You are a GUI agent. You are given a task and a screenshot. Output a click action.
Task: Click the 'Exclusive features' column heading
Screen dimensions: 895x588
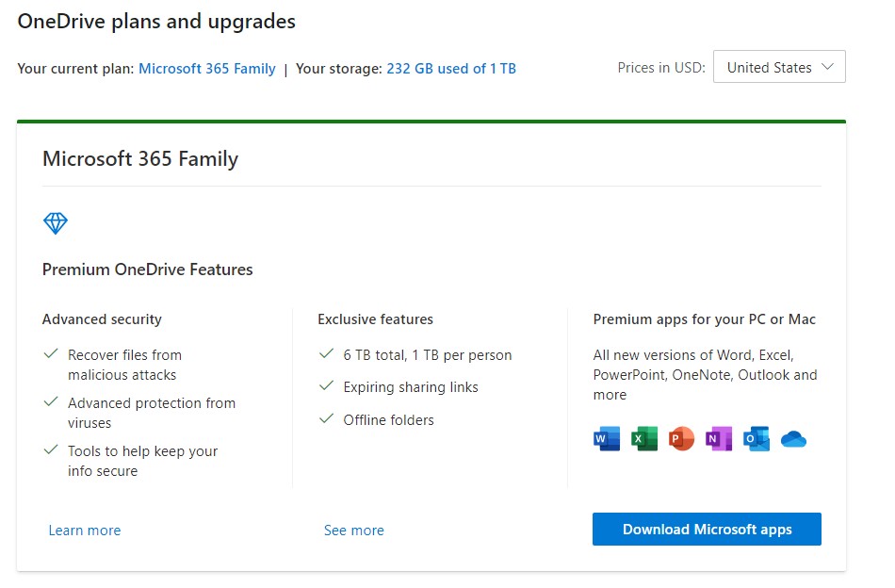click(376, 319)
